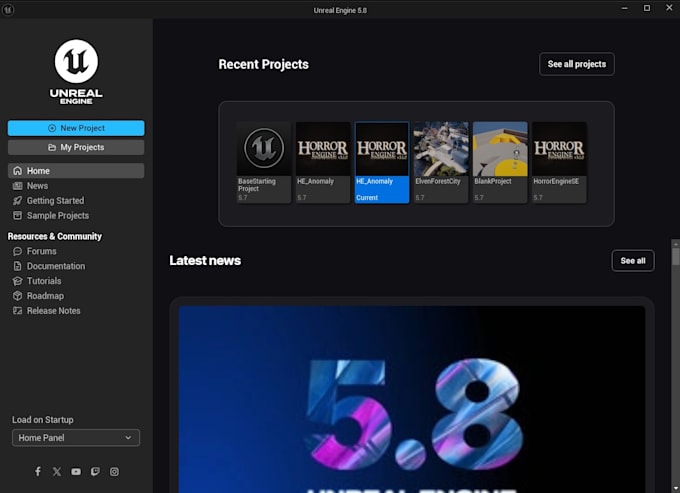
Task: Open HorrorEngineSE project
Action: [559, 162]
